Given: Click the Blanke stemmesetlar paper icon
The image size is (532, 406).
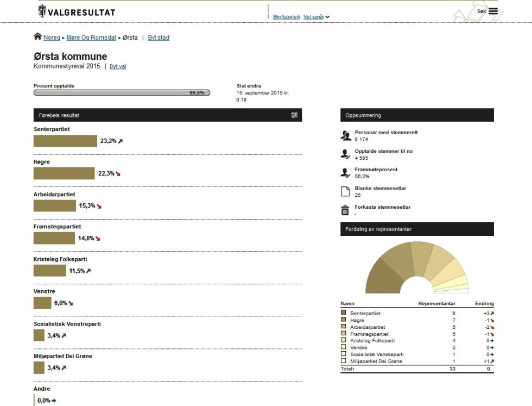Looking at the screenshot, I should click(345, 191).
